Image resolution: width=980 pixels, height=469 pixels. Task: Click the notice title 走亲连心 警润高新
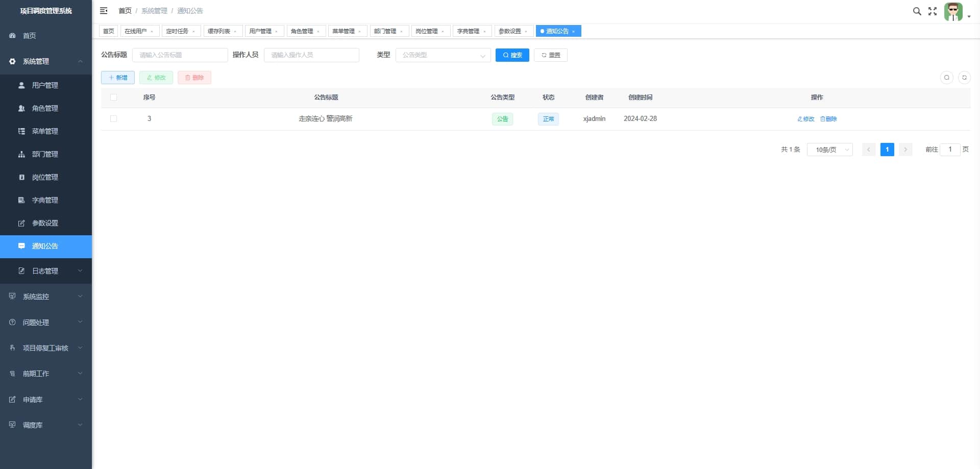click(x=326, y=119)
